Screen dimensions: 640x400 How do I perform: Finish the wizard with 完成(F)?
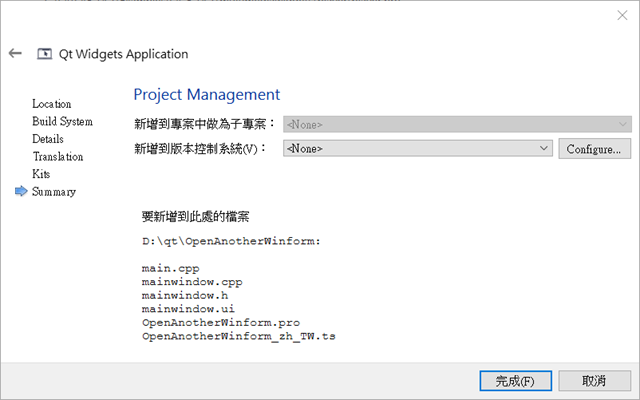pyautogui.click(x=516, y=381)
